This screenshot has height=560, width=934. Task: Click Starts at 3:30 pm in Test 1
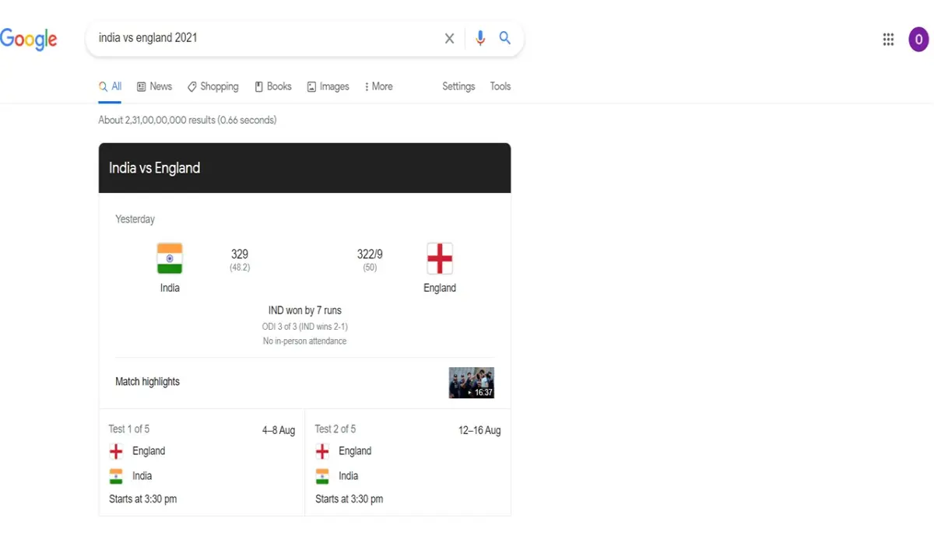pos(143,499)
